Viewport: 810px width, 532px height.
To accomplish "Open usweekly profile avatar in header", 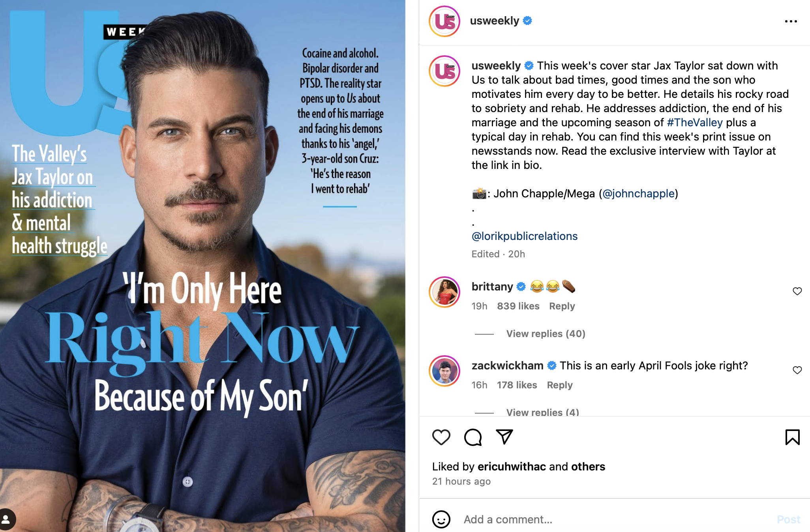I will [444, 21].
